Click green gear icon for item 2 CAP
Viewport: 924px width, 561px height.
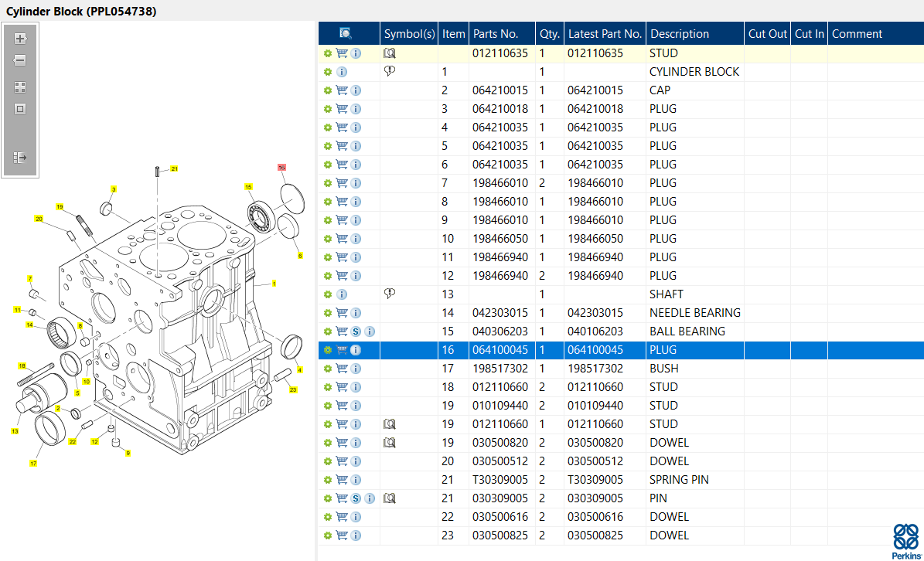[328, 90]
